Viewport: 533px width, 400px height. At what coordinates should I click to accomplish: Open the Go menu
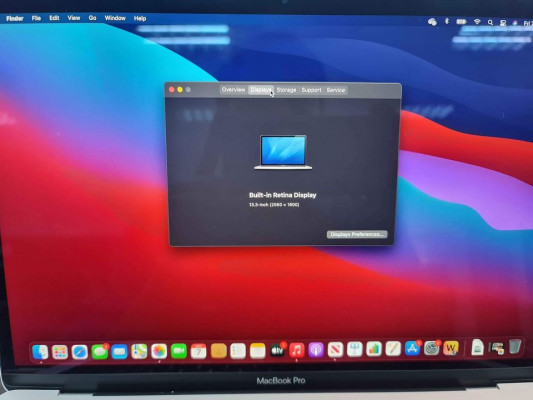pyautogui.click(x=92, y=18)
